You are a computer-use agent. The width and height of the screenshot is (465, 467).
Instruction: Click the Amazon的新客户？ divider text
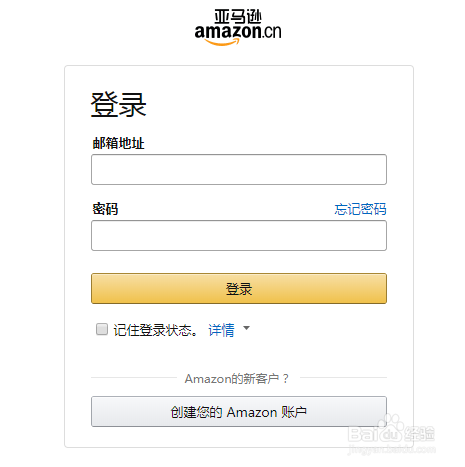pyautogui.click(x=237, y=379)
